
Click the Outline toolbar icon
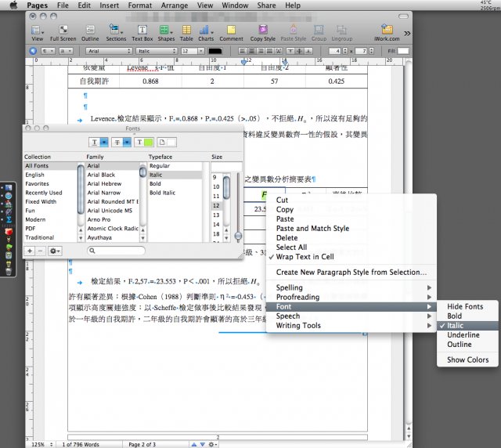(90, 33)
